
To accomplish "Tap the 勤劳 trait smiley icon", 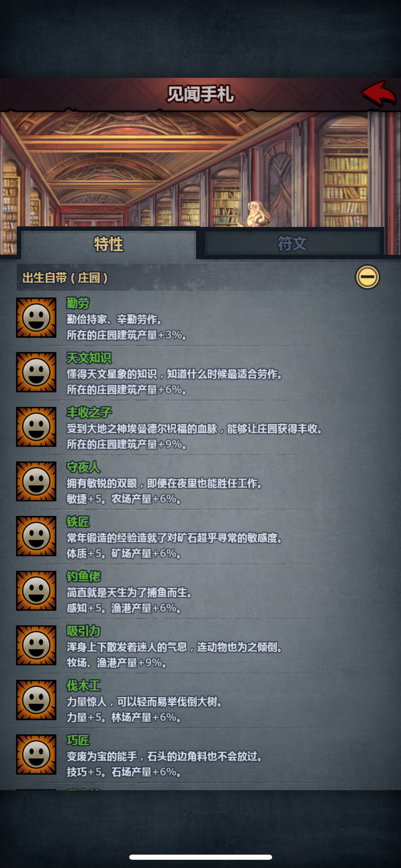I will (x=36, y=317).
